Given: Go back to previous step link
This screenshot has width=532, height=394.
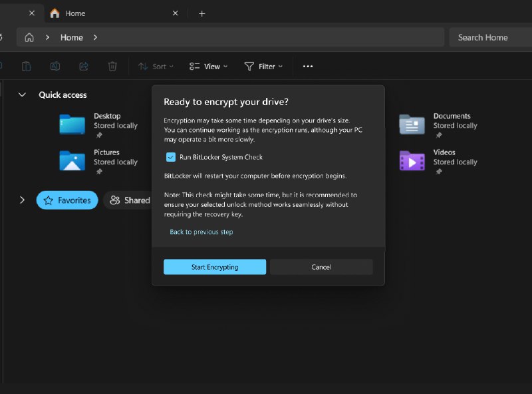Looking at the screenshot, I should (201, 232).
